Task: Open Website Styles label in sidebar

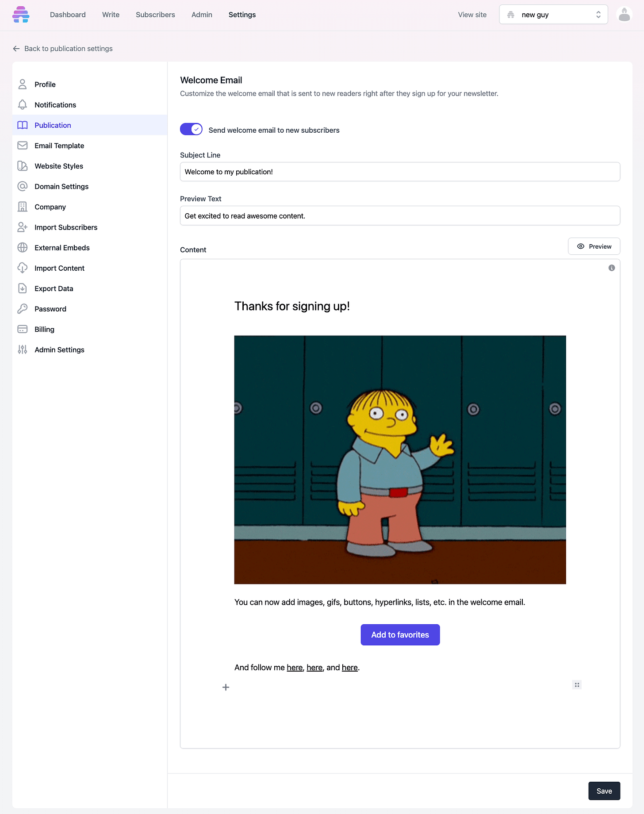Action: [59, 166]
